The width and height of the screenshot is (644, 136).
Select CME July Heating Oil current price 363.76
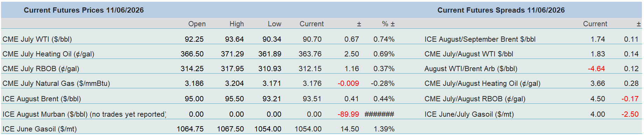coord(310,54)
